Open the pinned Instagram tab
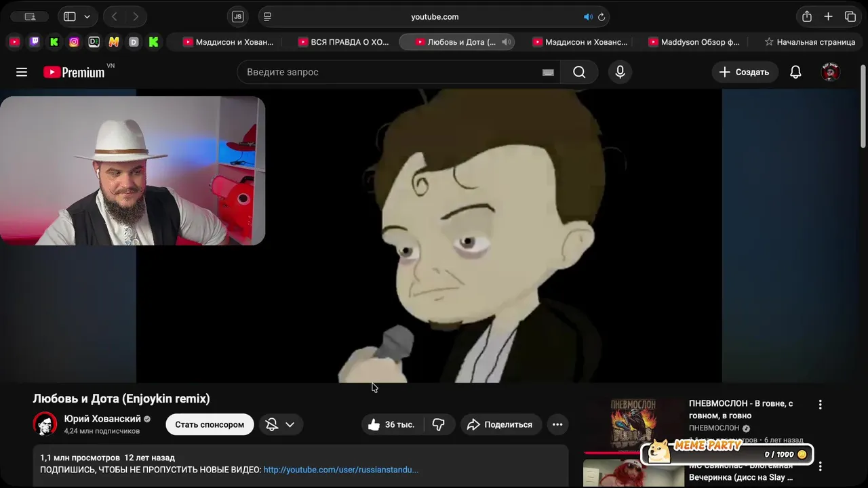Viewport: 868px width, 488px height. 74,42
